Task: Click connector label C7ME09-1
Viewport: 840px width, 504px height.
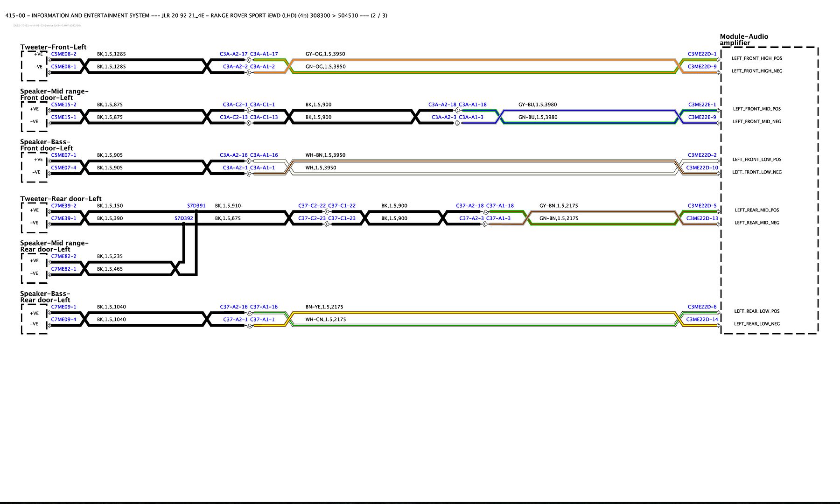Action: tap(63, 307)
